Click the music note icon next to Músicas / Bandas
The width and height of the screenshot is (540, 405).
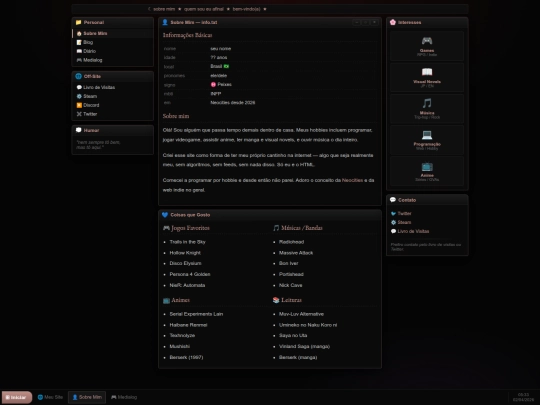(x=276, y=228)
